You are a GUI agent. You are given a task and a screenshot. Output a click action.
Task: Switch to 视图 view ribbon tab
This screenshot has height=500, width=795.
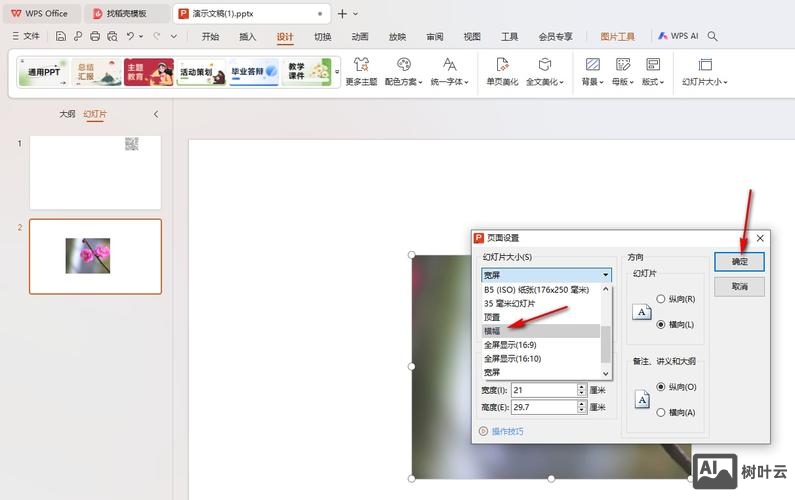click(472, 37)
